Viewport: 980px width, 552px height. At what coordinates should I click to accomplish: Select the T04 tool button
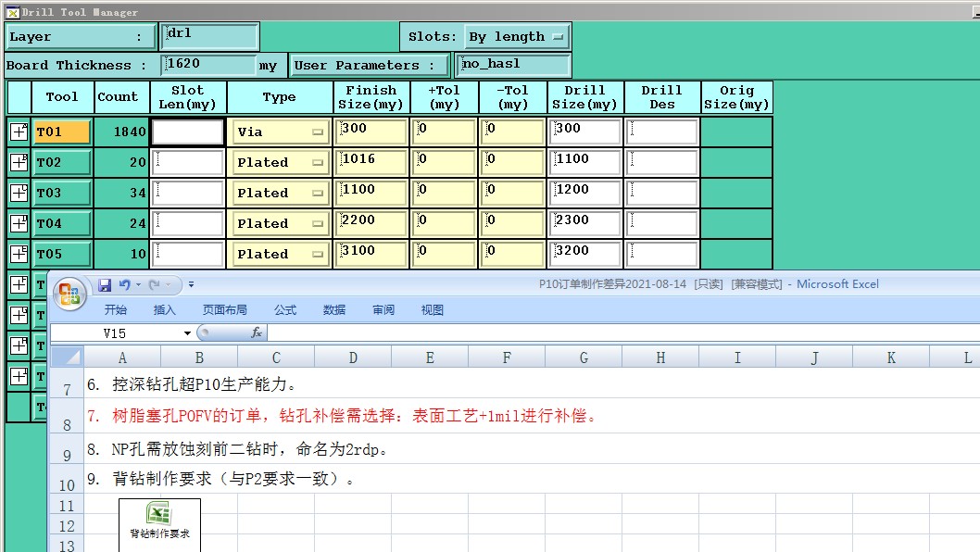coord(62,224)
